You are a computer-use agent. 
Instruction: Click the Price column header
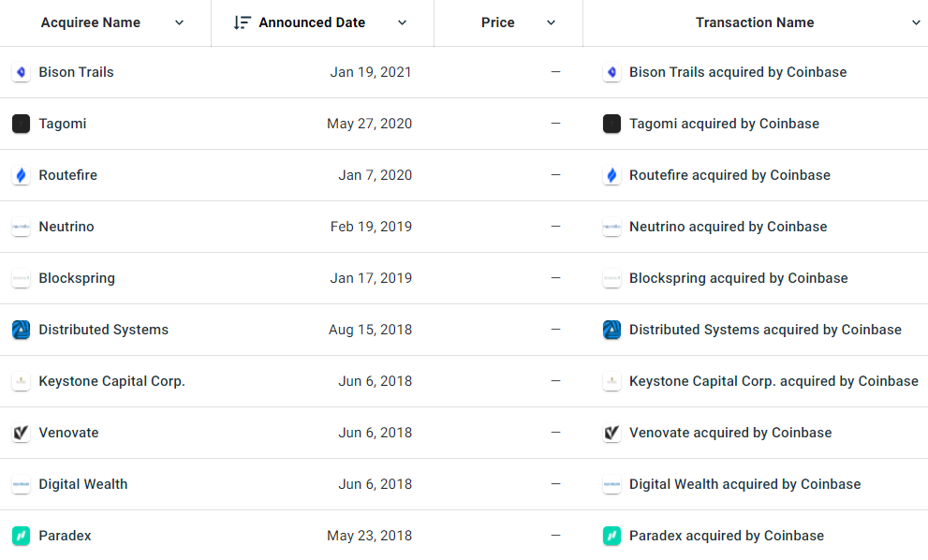[x=498, y=22]
